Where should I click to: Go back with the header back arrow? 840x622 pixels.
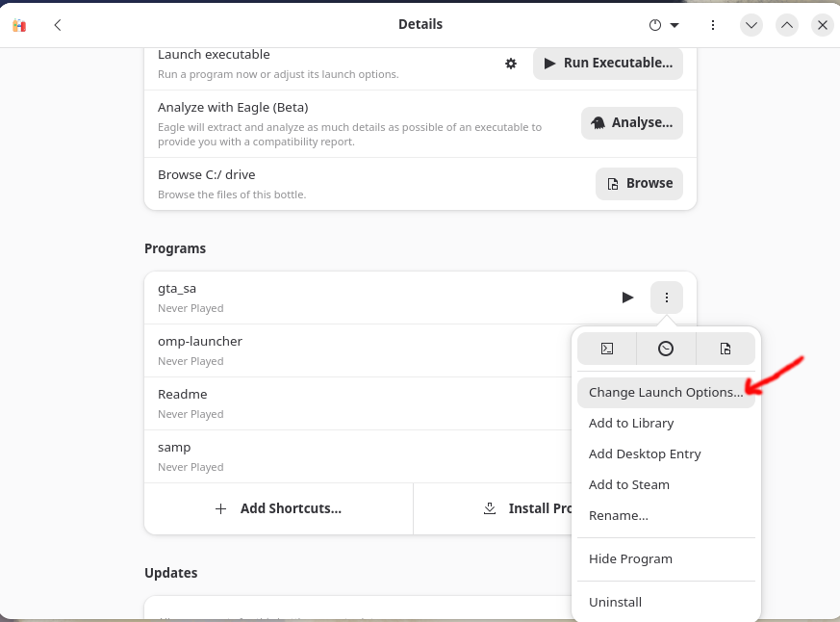58,25
